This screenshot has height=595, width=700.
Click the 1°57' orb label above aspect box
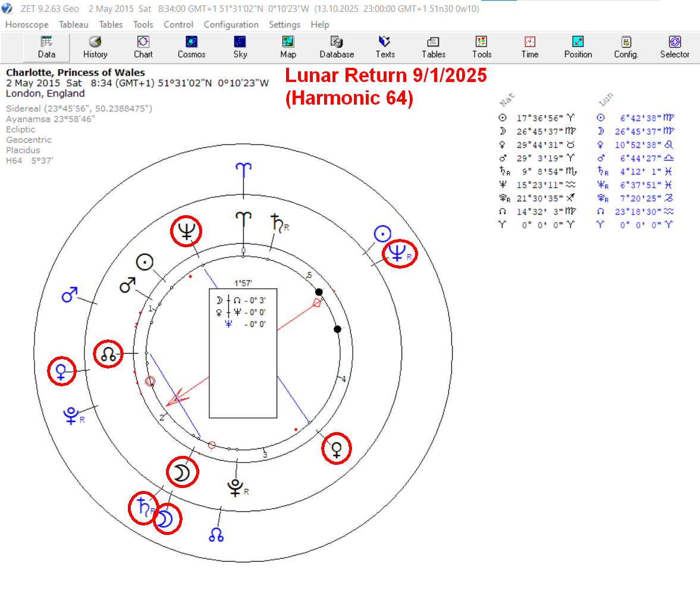tap(243, 283)
